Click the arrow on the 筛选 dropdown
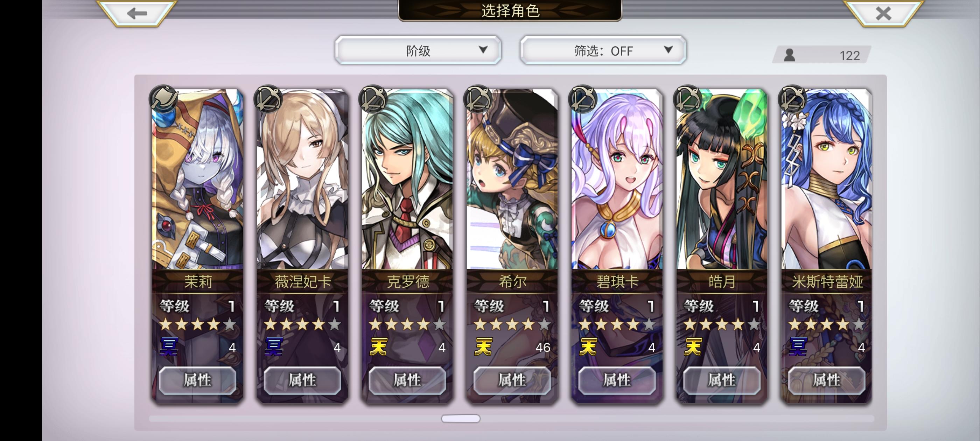Screen dimensions: 980x441 [x=668, y=49]
